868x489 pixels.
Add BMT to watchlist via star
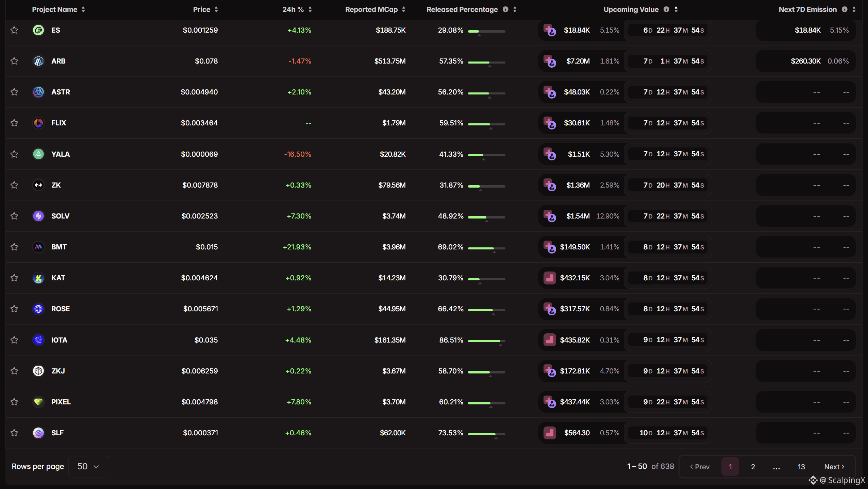click(x=14, y=247)
